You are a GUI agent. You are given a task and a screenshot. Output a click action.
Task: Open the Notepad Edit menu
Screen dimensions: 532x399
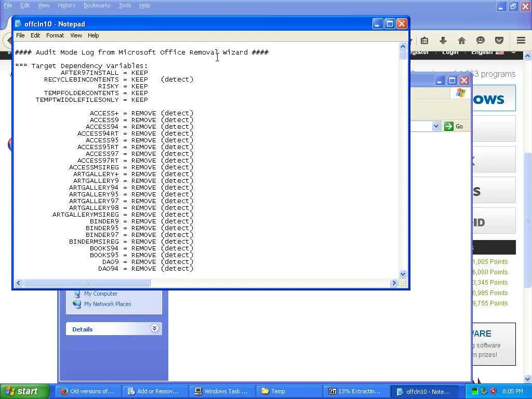(35, 35)
